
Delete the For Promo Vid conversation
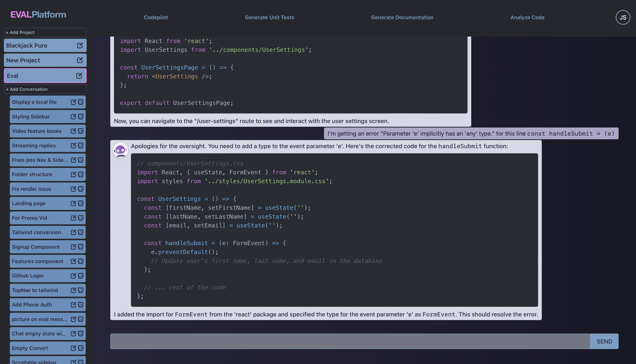click(81, 218)
